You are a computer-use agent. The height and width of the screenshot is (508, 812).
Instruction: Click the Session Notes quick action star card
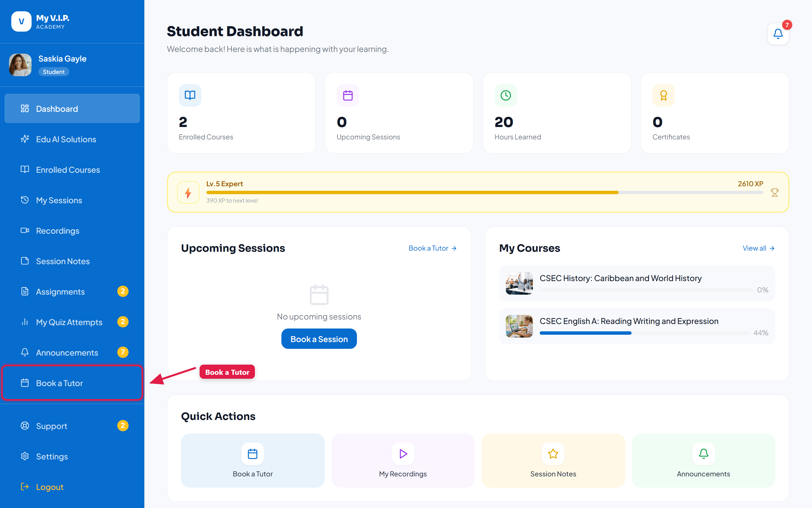[553, 460]
